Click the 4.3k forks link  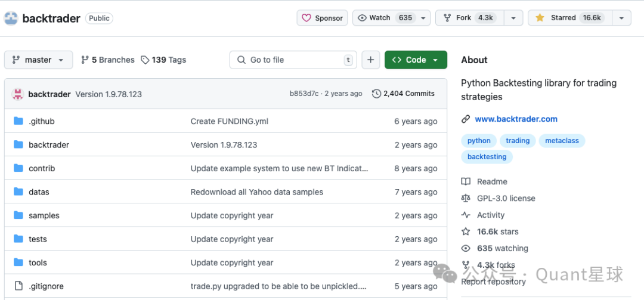[x=496, y=265]
